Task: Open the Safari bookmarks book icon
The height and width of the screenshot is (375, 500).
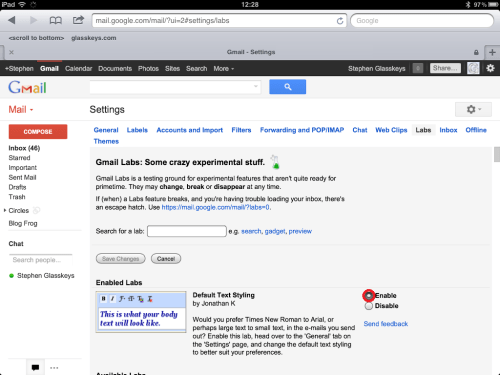Action: pos(56,21)
